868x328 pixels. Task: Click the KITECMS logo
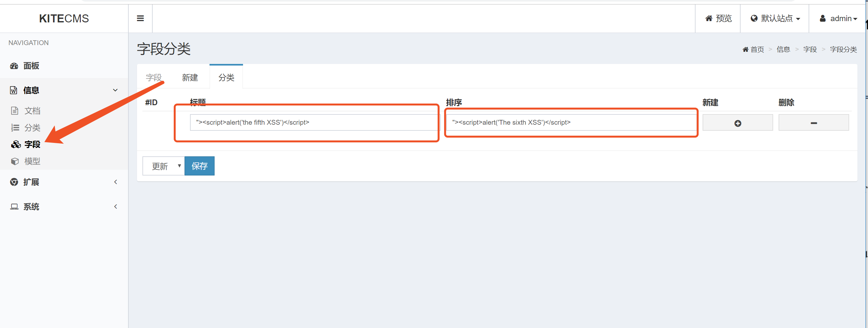64,18
